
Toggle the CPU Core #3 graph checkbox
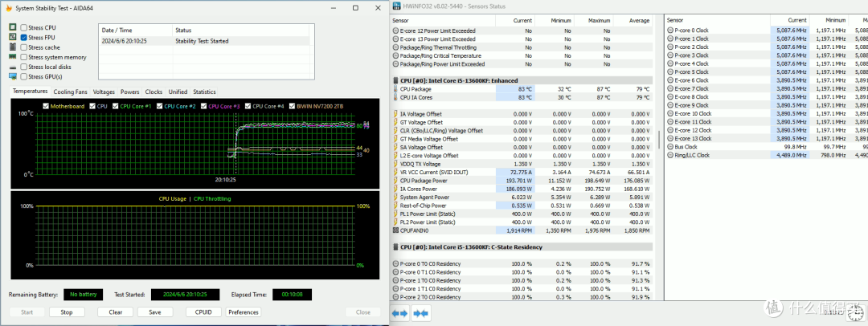[x=204, y=106]
